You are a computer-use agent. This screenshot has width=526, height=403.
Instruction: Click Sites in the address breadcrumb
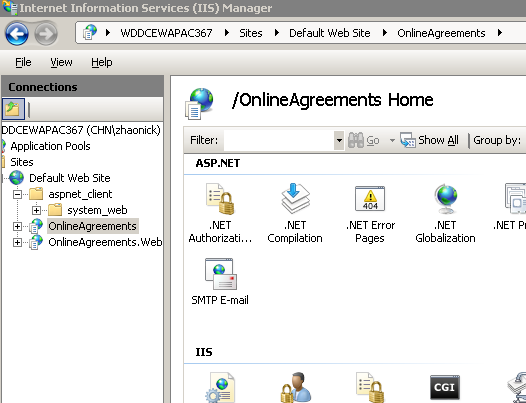point(251,33)
